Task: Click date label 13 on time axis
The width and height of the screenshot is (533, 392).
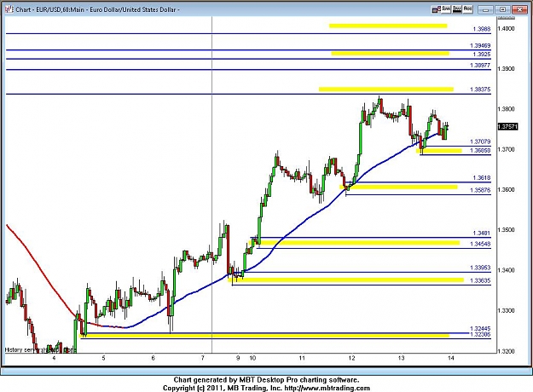Action: pyautogui.click(x=401, y=358)
